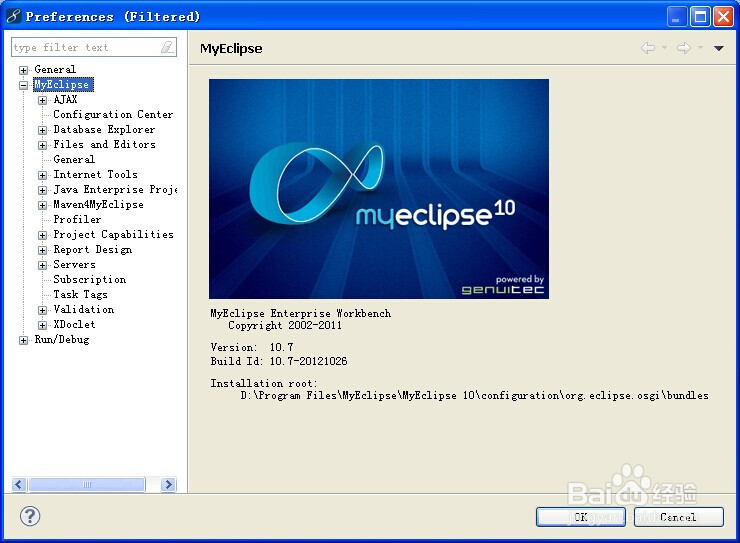Open the preferences view menu triangle
The height and width of the screenshot is (543, 740).
coord(719,48)
